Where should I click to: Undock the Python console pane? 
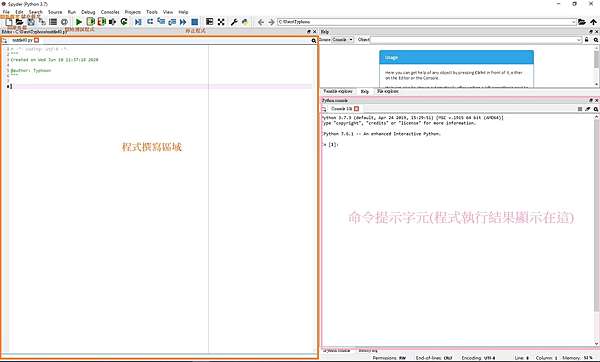[x=591, y=101]
